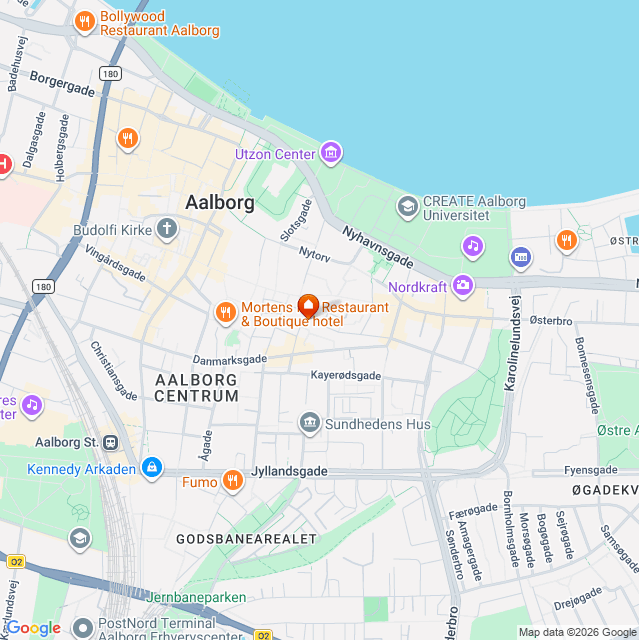Click the purple music-note pin near Nordkraft
This screenshot has height=640, width=639.
[x=473, y=246]
